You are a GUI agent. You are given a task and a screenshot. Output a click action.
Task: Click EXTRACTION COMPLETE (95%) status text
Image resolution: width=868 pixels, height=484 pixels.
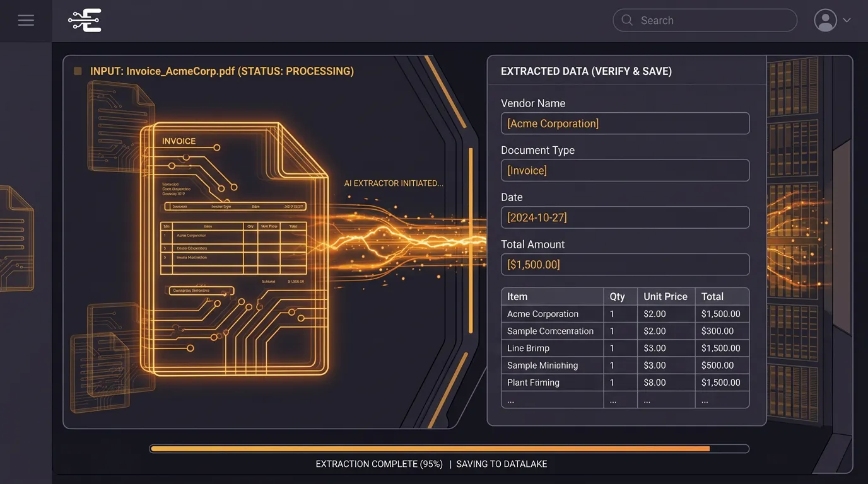[378, 463]
